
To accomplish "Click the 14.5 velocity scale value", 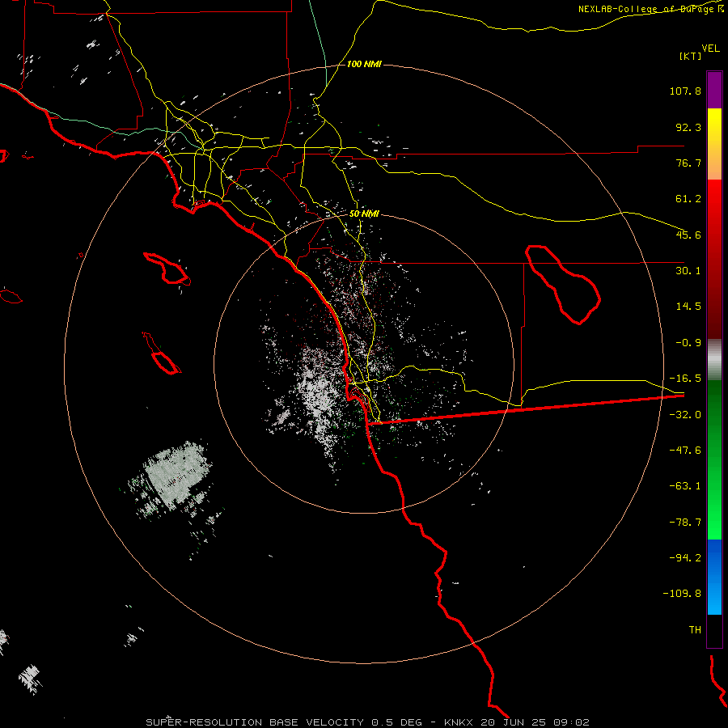I will pyautogui.click(x=688, y=307).
